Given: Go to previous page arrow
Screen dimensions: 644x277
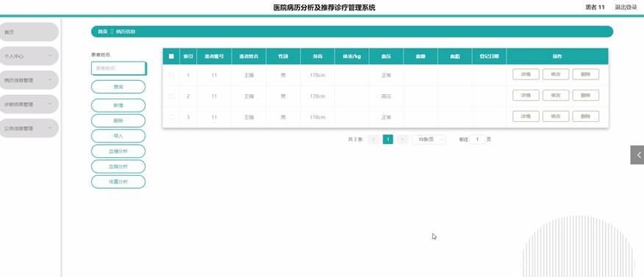Looking at the screenshot, I should click(x=373, y=140).
